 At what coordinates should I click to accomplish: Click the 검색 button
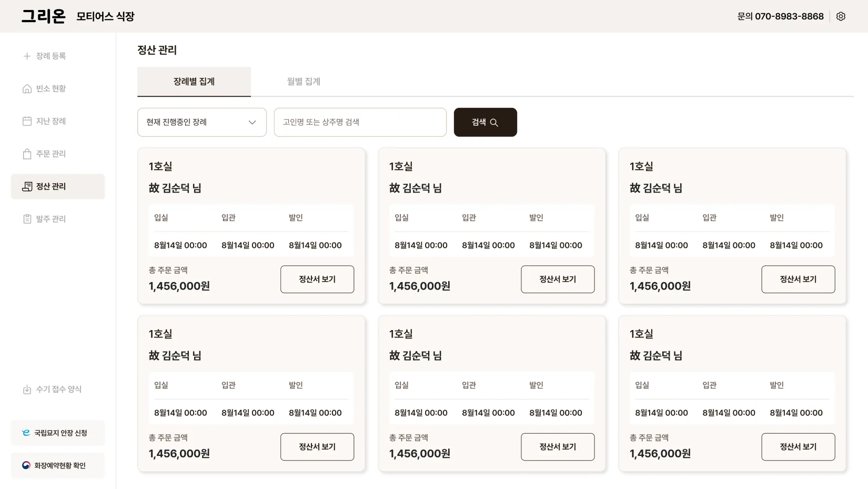(x=485, y=122)
